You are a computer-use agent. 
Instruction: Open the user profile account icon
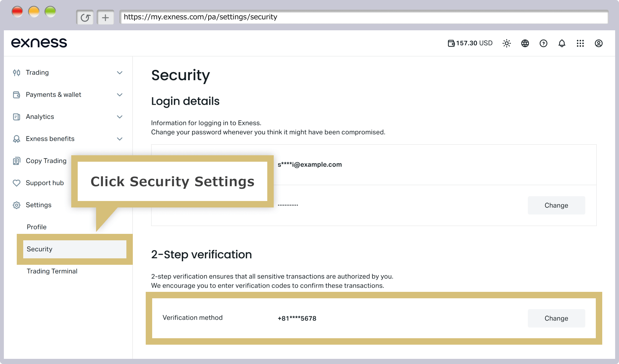point(598,43)
